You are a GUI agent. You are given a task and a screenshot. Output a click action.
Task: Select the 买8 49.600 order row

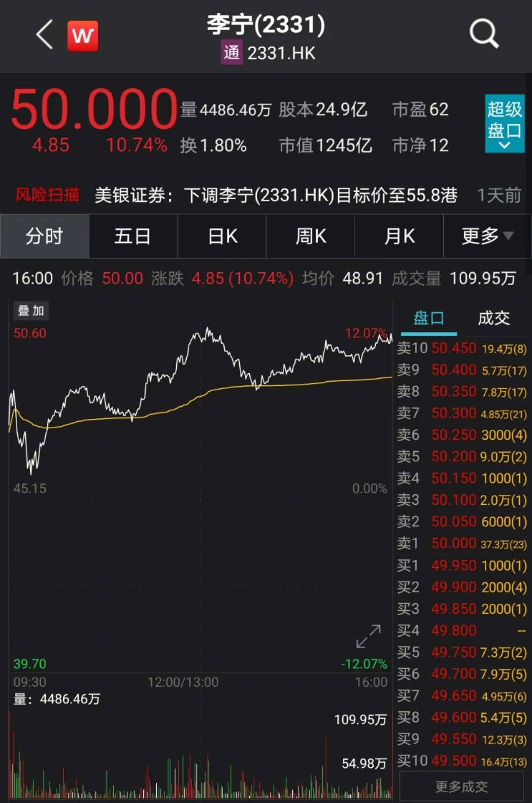(462, 717)
